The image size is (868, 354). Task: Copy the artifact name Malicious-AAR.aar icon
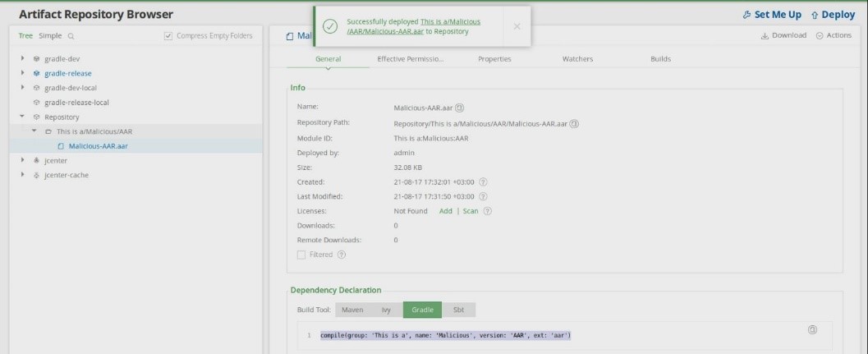(x=460, y=108)
